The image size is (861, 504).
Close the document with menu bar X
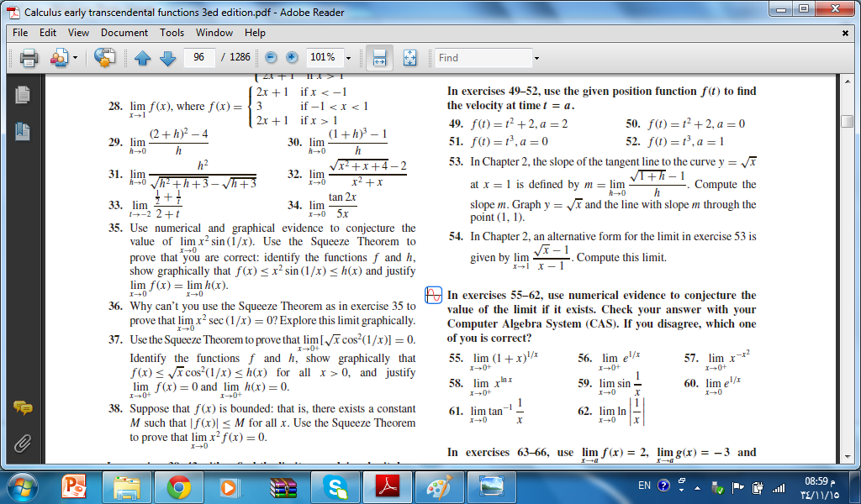pyautogui.click(x=845, y=33)
